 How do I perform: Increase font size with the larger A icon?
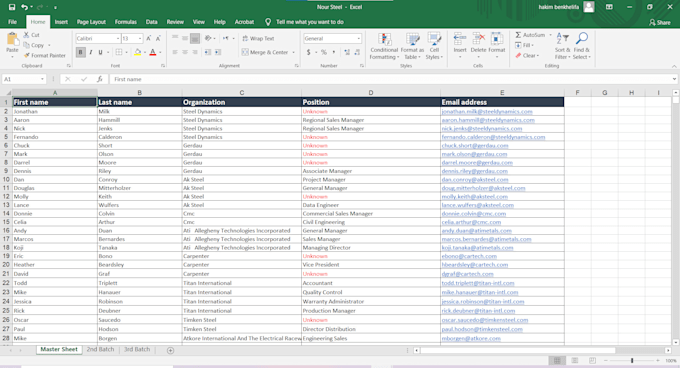(149, 39)
